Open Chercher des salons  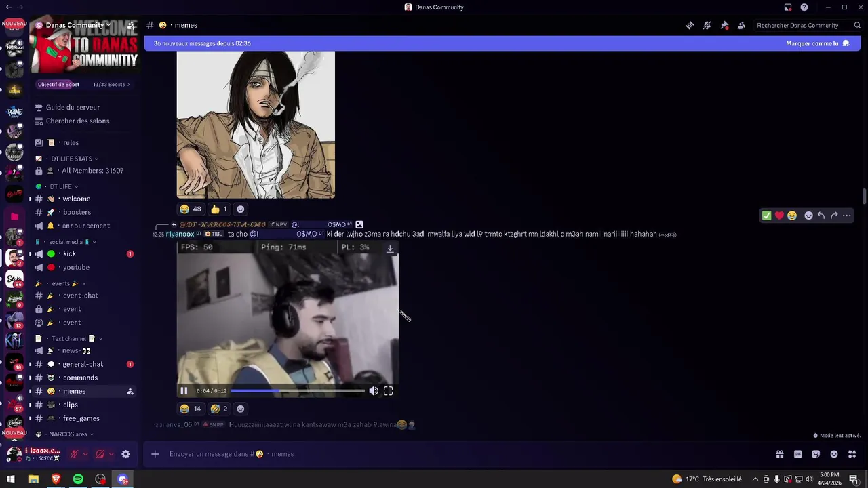click(x=77, y=121)
